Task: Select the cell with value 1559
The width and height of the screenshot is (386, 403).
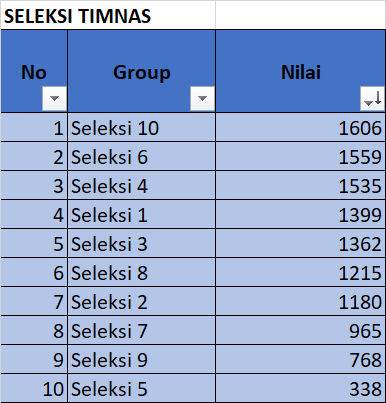Action: [x=301, y=157]
